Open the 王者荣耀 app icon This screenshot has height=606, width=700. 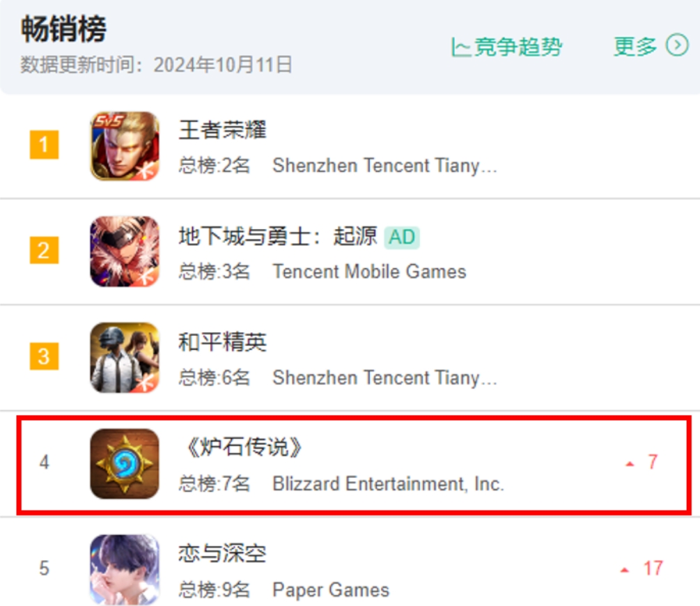[125, 146]
